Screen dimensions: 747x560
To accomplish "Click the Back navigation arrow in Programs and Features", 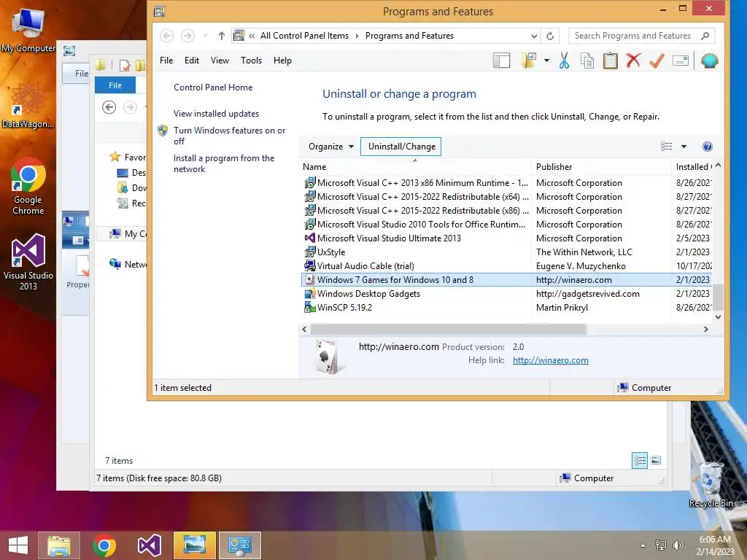I will click(166, 36).
